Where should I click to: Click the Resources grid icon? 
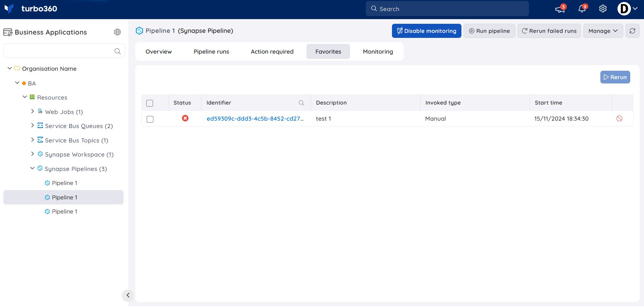(x=32, y=97)
